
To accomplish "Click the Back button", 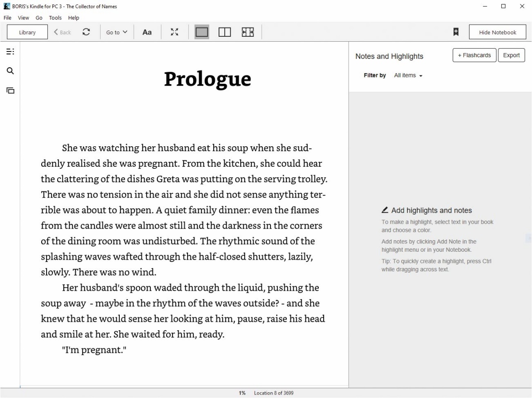I will 63,32.
